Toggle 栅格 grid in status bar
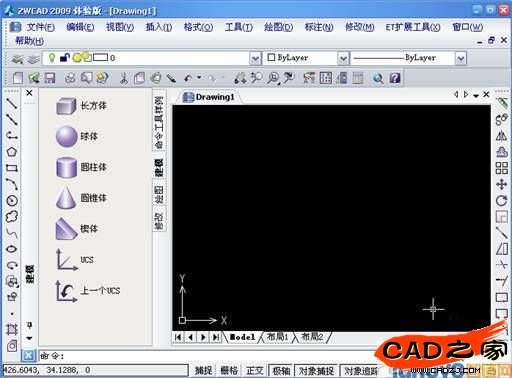The height and width of the screenshot is (378, 512). click(x=229, y=370)
